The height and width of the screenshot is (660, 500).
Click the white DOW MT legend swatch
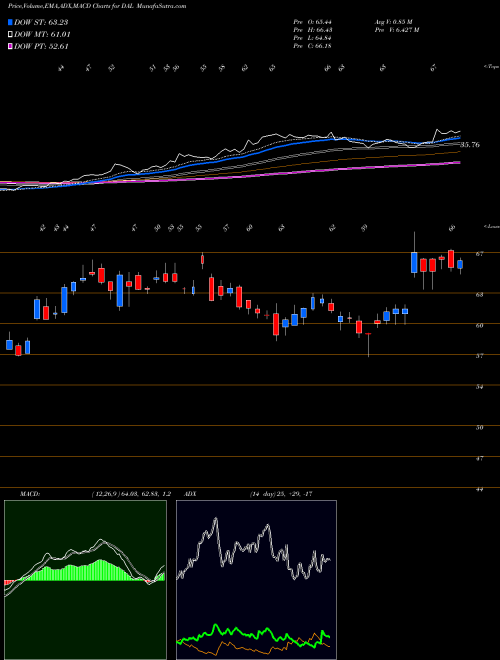10,34
